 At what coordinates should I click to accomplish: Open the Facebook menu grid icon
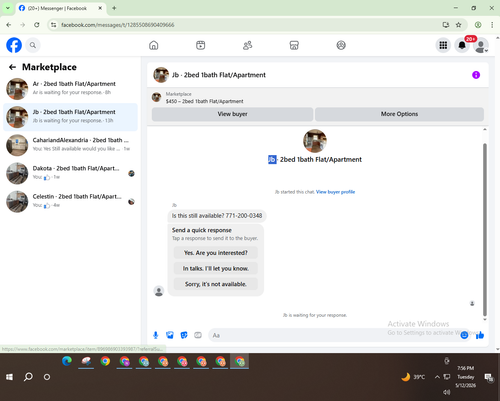point(443,45)
